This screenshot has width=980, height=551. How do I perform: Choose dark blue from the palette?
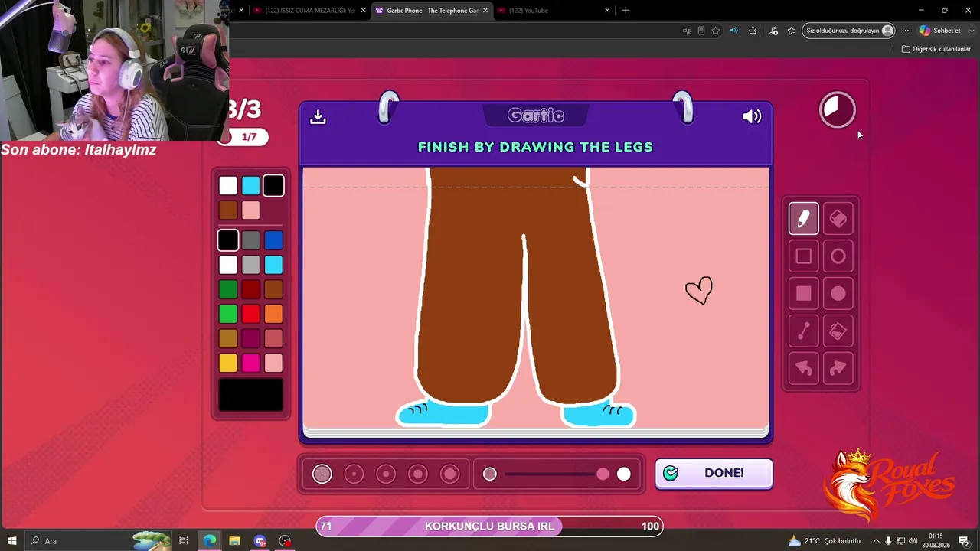click(273, 240)
